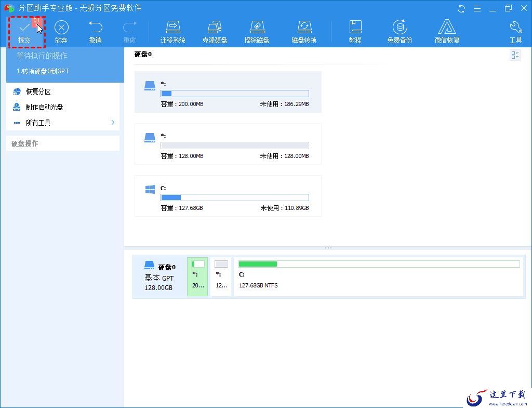Open the 免费备份 free backup tool
The width and height of the screenshot is (532, 408).
[400, 32]
